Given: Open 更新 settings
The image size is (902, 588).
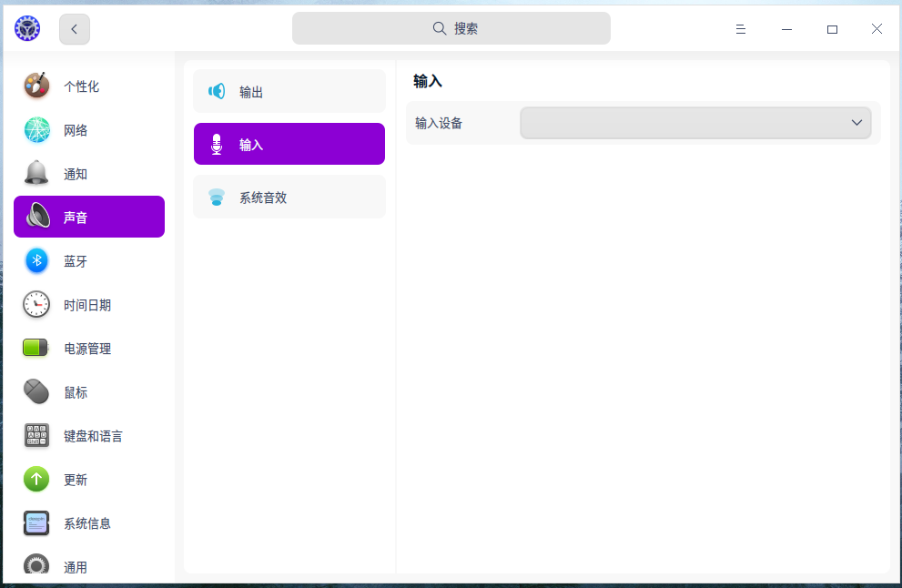Looking at the screenshot, I should click(89, 480).
